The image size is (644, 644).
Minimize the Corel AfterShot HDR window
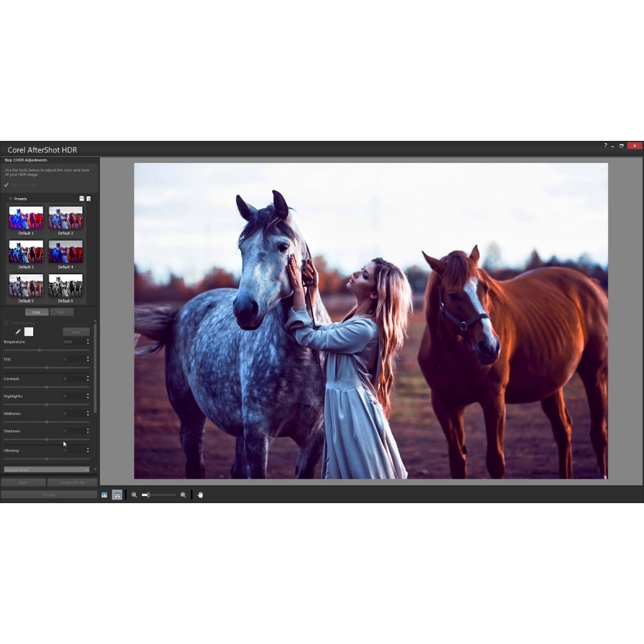point(613,146)
